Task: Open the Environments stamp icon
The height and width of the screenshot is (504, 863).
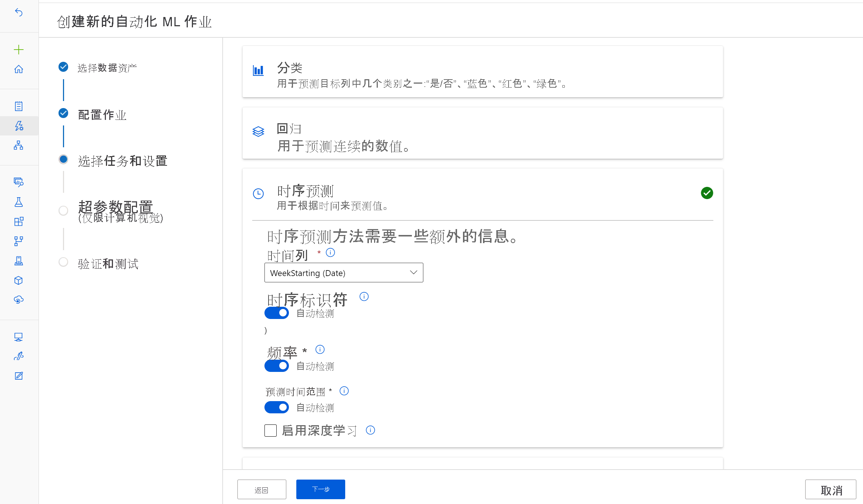Action: tap(19, 261)
